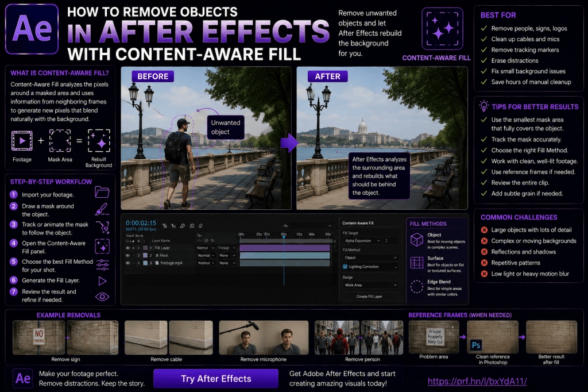Screen dimensions: 588x392
Task: Click the BEFORE label tab
Action: tap(153, 76)
